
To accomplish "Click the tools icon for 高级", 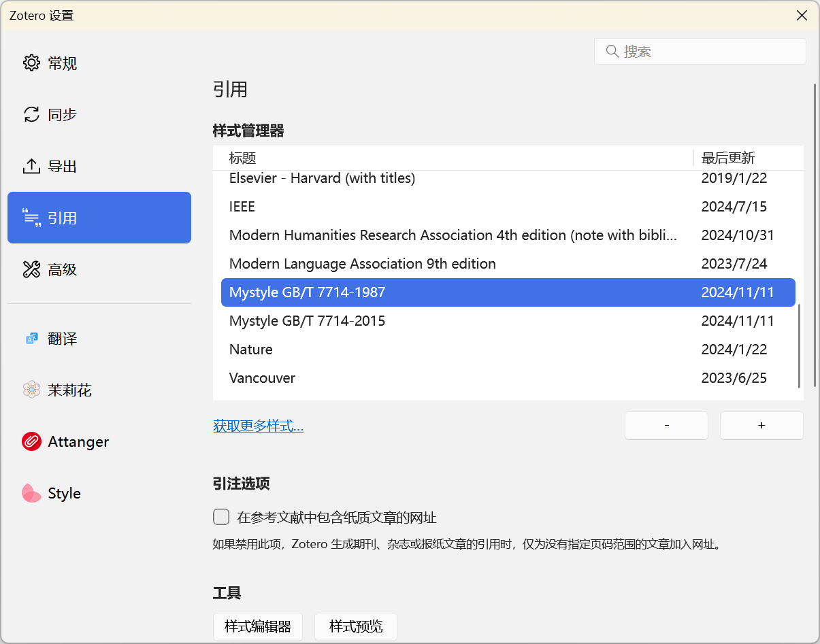I will click(31, 270).
